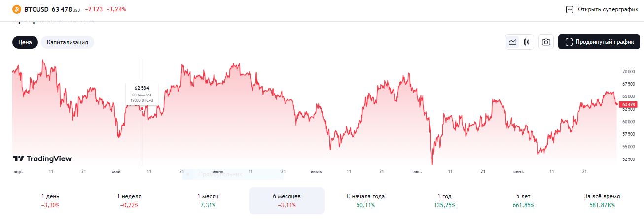This screenshot has height=221, width=644.
Task: Switch to area chart style icon
Action: point(513,42)
